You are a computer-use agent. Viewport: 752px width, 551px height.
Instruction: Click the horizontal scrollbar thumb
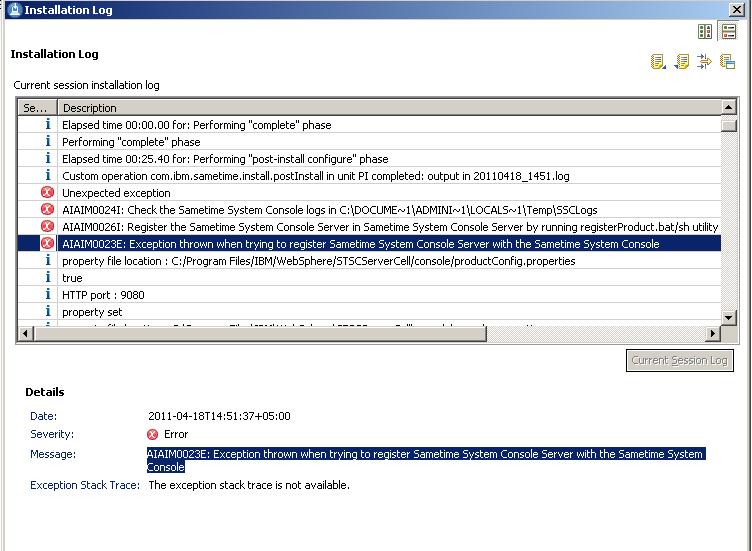(260, 333)
